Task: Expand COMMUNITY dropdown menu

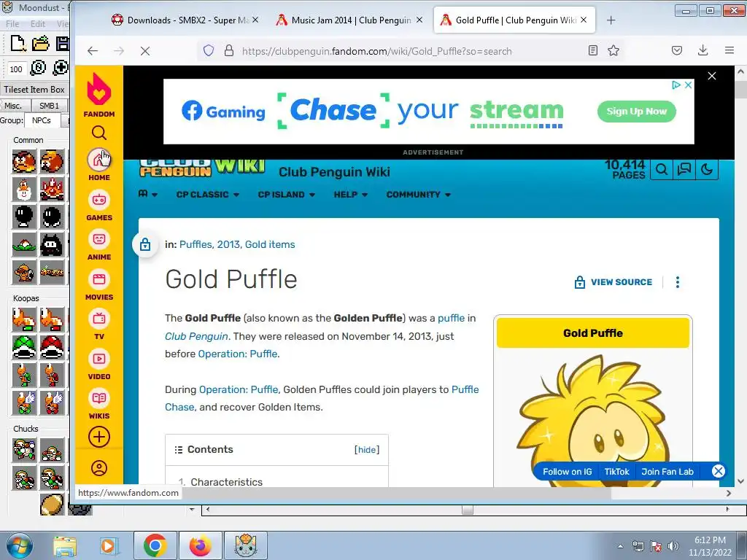Action: (418, 194)
